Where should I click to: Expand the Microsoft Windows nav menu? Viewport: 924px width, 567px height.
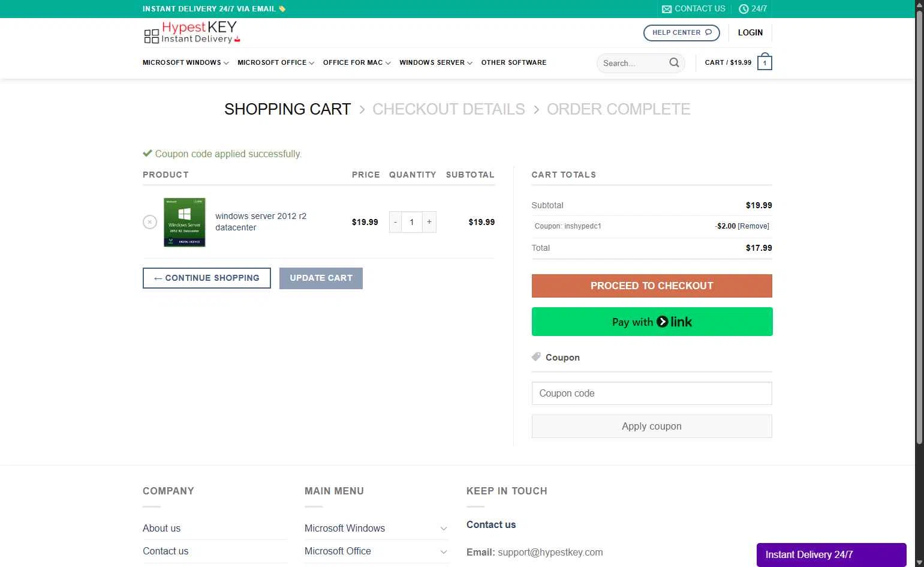(185, 62)
